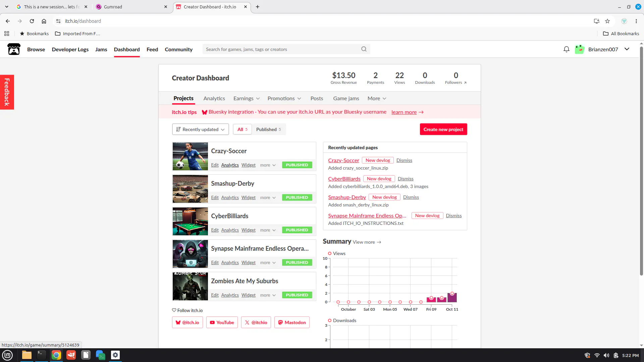Open the Smashup-Derby thumbnail

[x=190, y=189]
